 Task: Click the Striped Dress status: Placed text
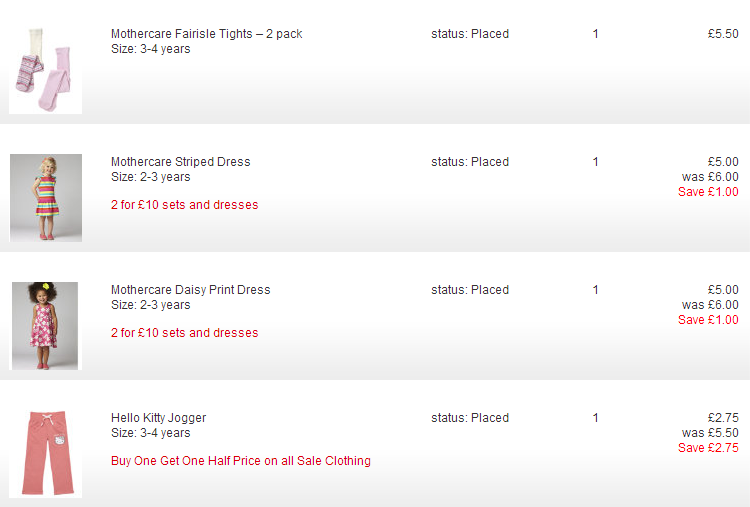(470, 162)
